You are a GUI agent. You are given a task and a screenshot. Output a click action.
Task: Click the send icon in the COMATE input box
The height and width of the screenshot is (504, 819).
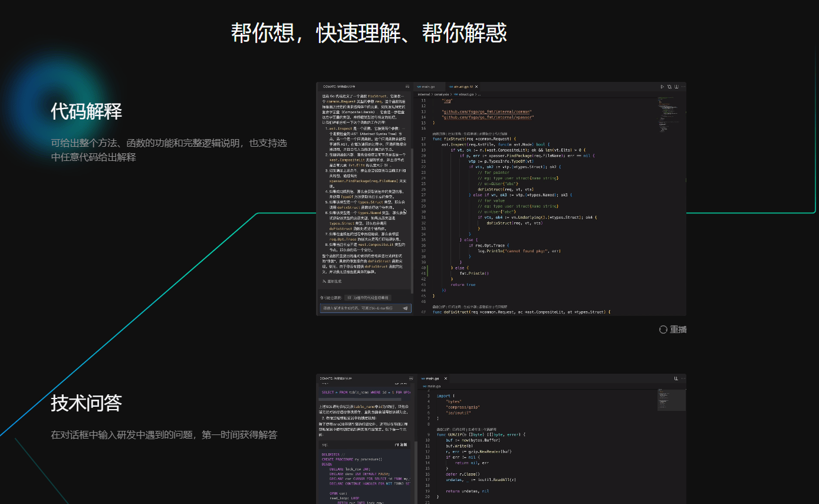(x=405, y=308)
